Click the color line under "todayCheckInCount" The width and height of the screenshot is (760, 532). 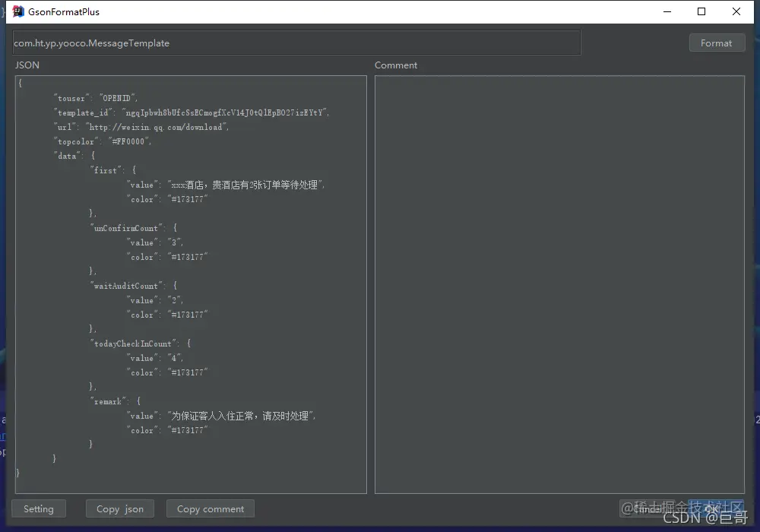click(x=166, y=372)
